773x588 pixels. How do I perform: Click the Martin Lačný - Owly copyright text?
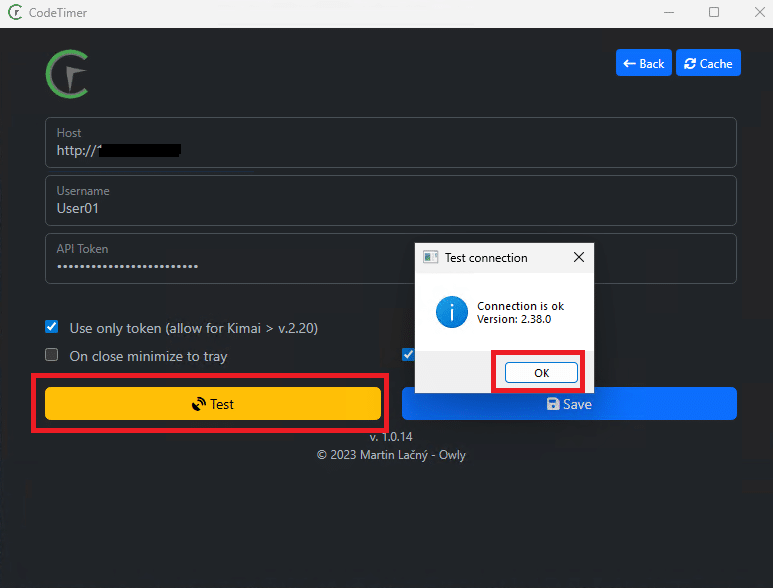click(x=391, y=455)
